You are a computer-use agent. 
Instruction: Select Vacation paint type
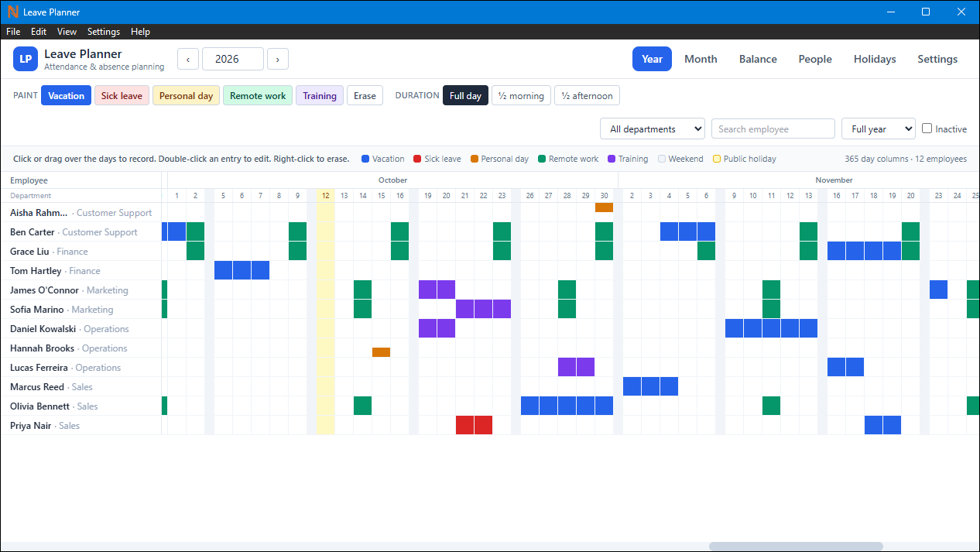click(66, 96)
